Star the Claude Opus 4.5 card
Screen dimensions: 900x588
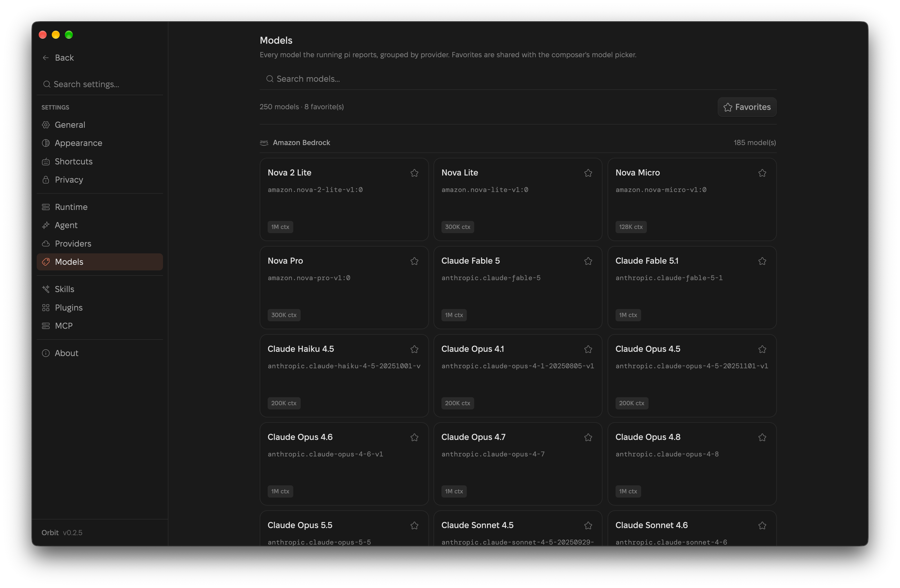click(762, 349)
